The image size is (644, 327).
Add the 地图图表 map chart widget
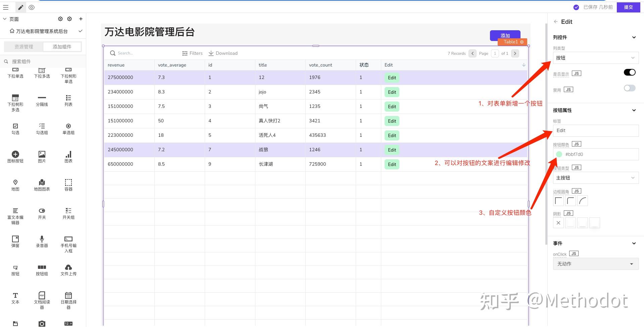pos(42,185)
